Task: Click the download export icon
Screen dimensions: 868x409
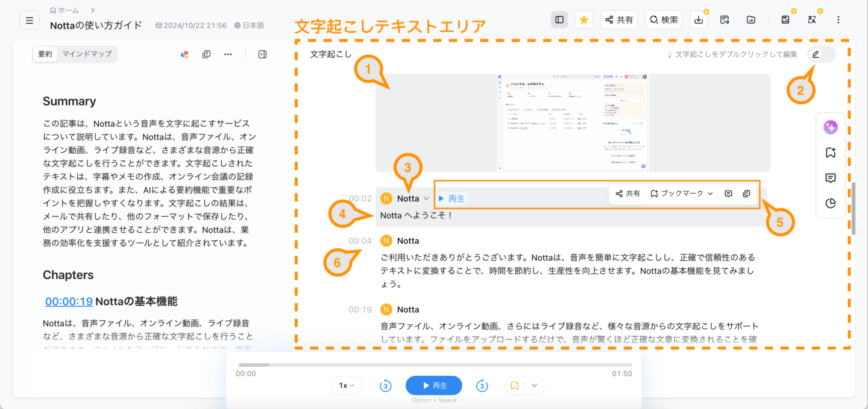Action: pos(699,20)
